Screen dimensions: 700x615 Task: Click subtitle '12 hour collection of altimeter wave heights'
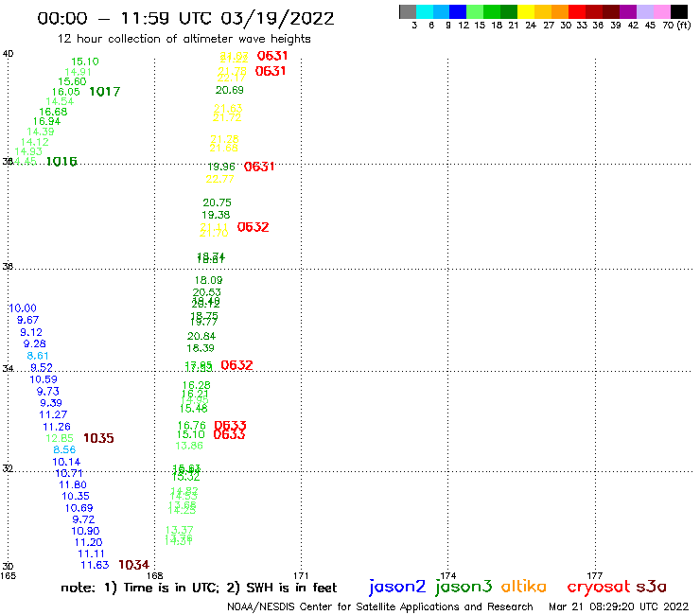click(184, 39)
